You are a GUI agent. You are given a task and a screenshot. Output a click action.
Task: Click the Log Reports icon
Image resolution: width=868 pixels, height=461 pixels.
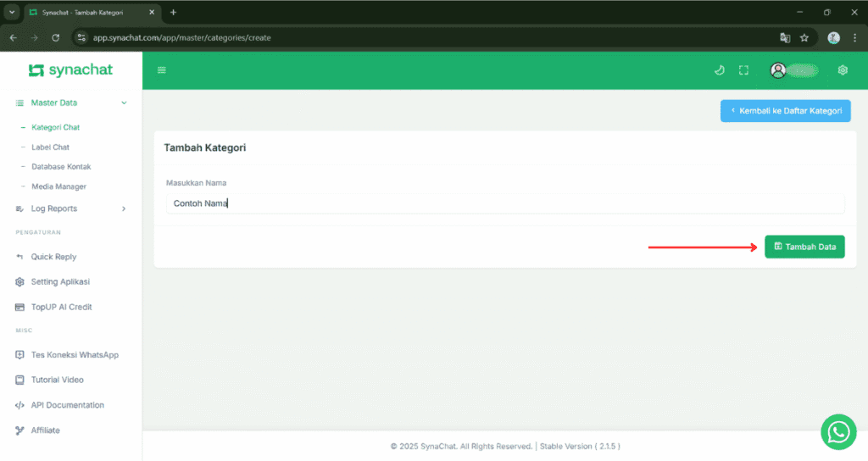20,208
